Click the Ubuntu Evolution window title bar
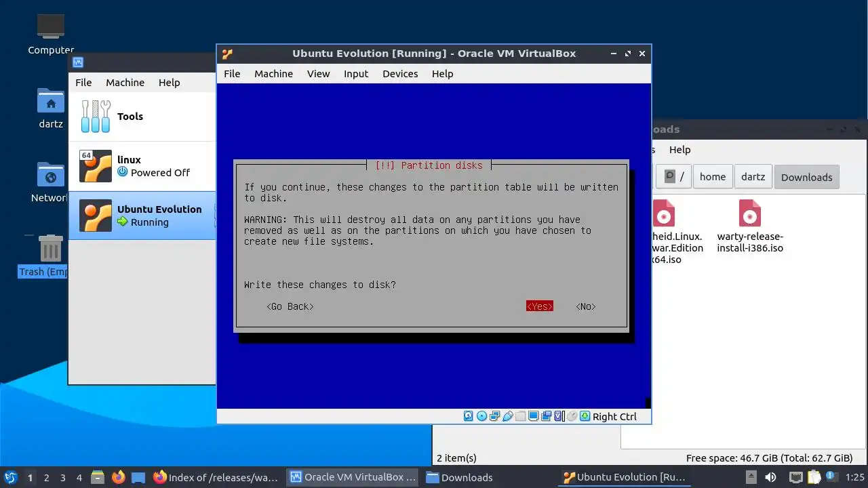This screenshot has height=488, width=868. pos(434,54)
